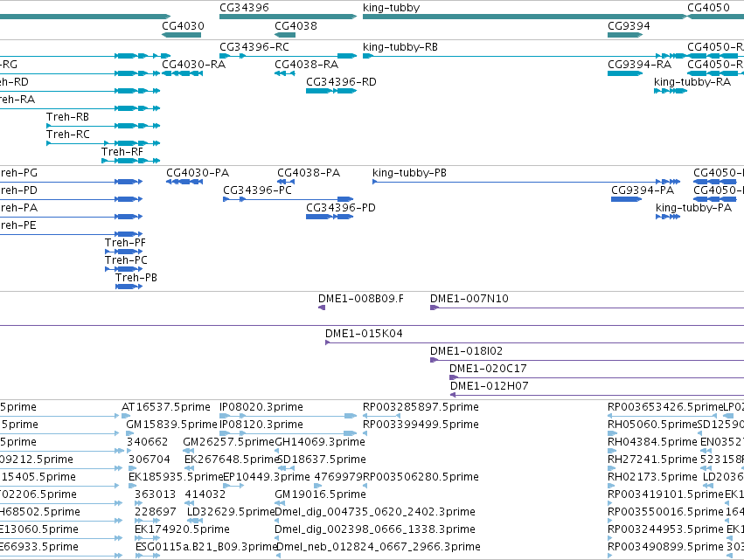Open transcript CG34396-RC label
This screenshot has height=560, width=744.
(254, 47)
